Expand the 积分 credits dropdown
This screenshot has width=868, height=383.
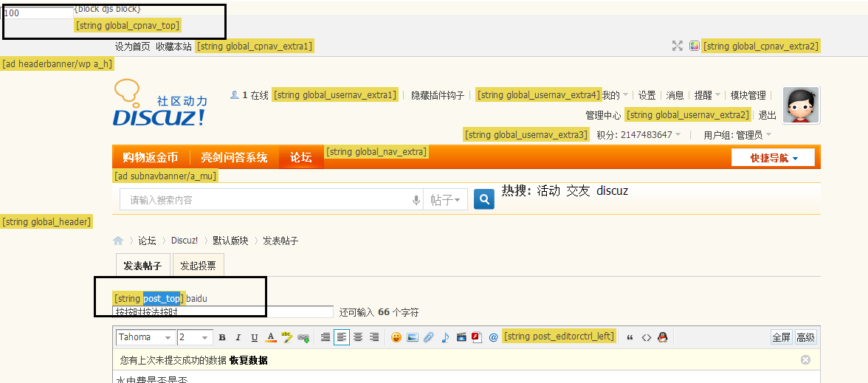(639, 134)
